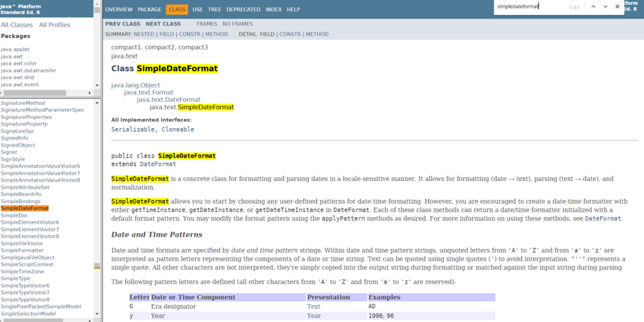The height and width of the screenshot is (322, 644).
Task: Open java.applet package
Action: click(15, 50)
